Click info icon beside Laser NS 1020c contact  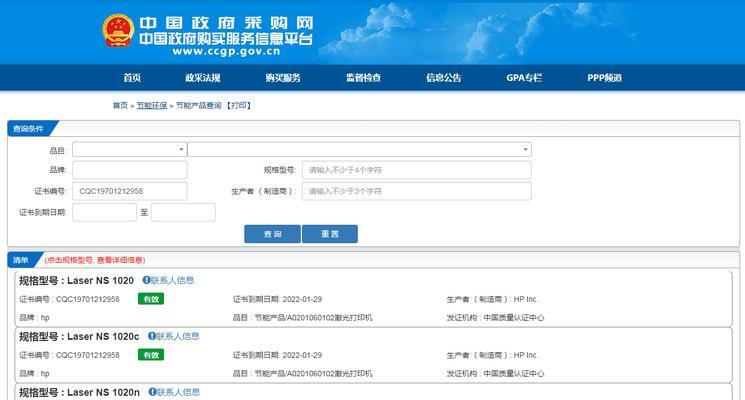(152, 336)
